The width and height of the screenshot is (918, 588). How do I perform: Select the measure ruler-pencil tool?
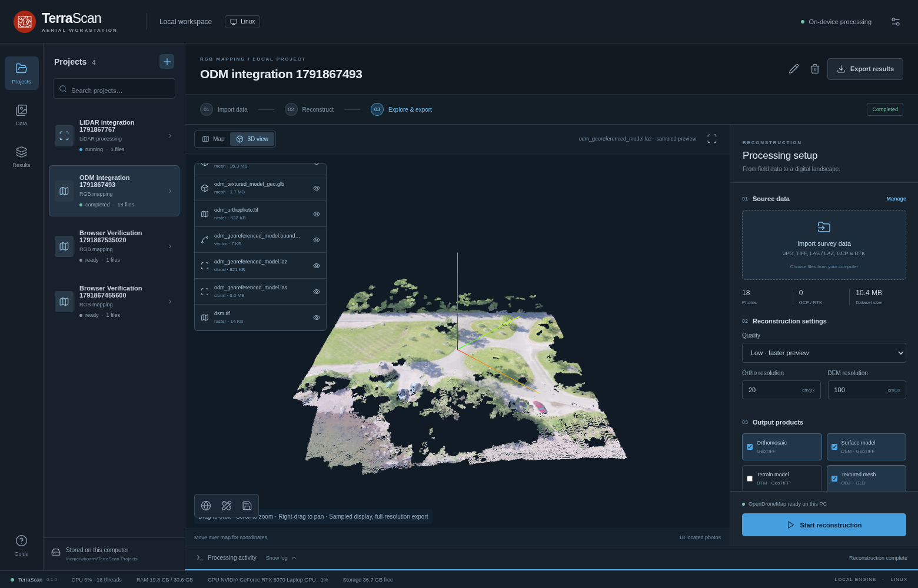tap(227, 506)
